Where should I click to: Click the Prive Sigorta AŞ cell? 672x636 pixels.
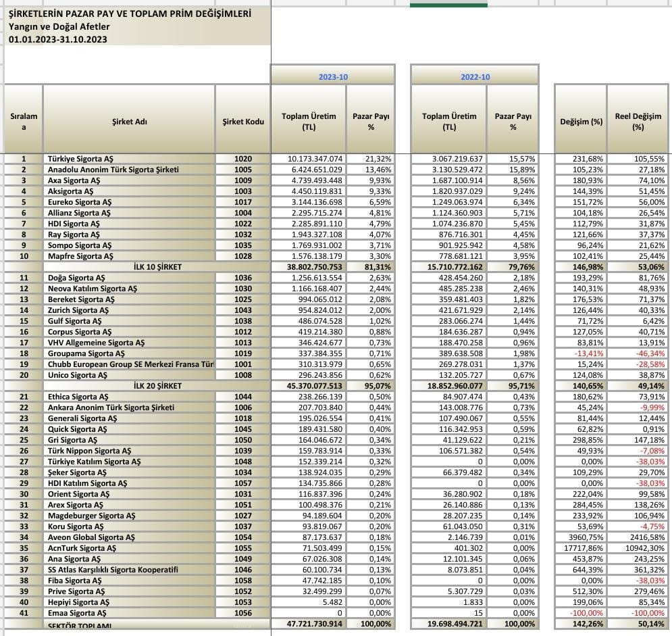coord(129,591)
